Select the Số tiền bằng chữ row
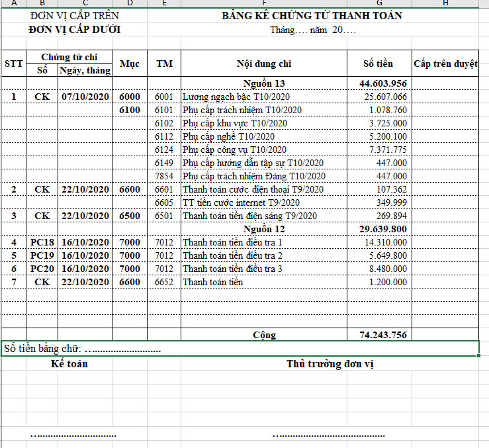Viewport: 489px width, 448px height. 240,348
